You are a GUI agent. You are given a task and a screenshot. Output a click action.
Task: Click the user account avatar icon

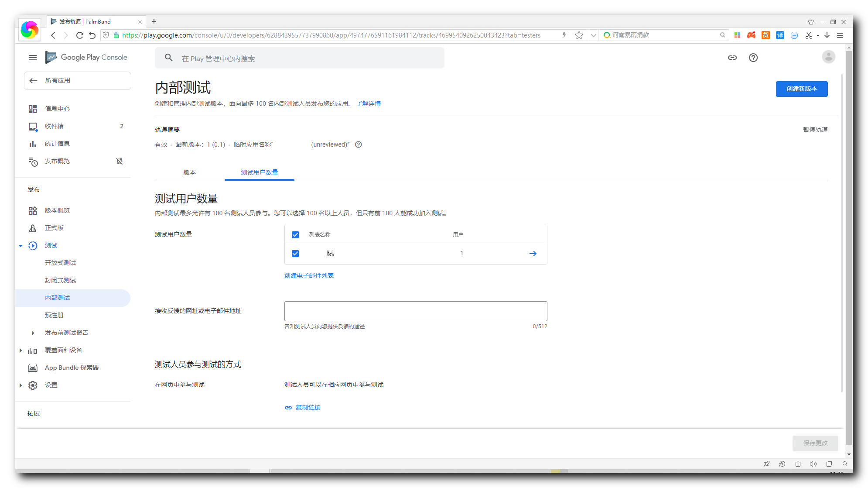point(828,57)
